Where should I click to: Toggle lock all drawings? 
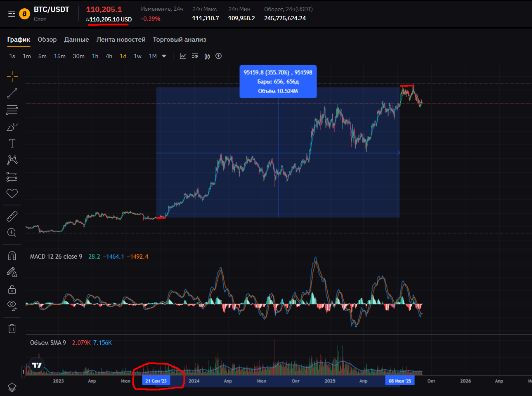pyautogui.click(x=12, y=289)
